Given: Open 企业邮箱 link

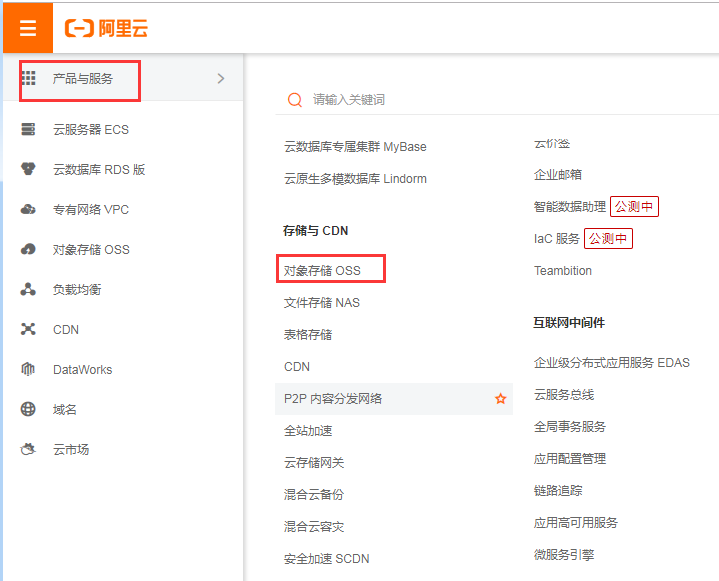Looking at the screenshot, I should click(x=558, y=174).
